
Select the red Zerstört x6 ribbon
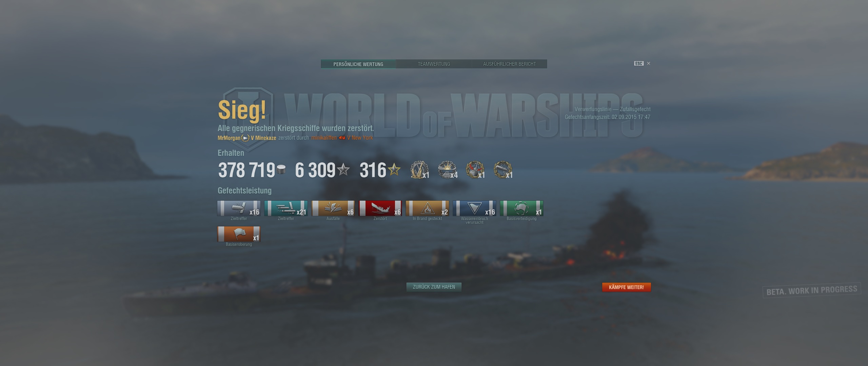(380, 208)
